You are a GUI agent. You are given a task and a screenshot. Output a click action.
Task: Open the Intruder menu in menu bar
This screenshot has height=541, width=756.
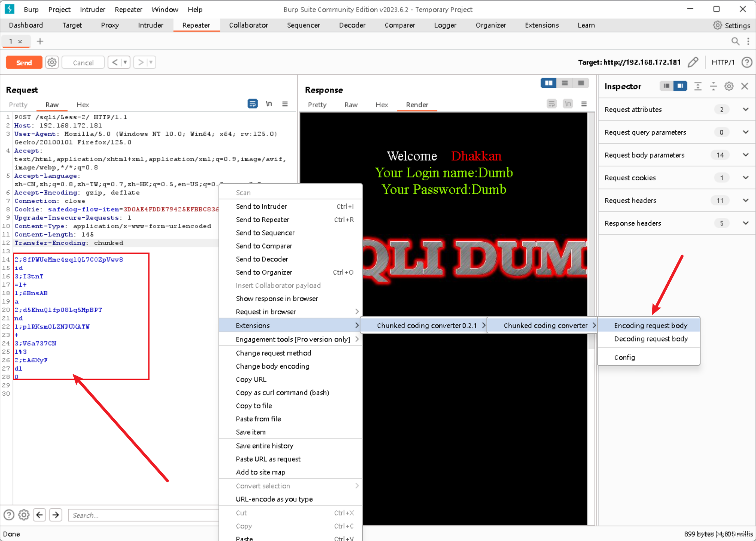(x=93, y=10)
